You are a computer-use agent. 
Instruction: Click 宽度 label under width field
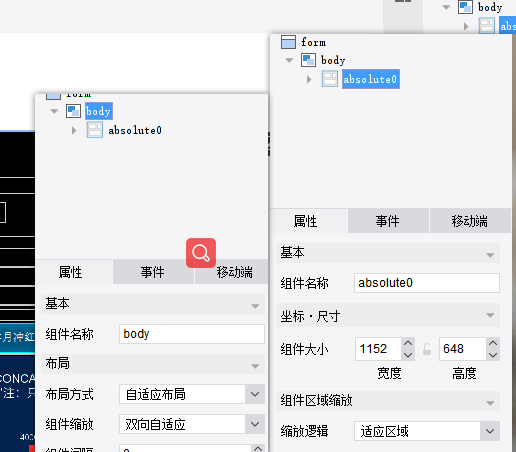(x=389, y=373)
